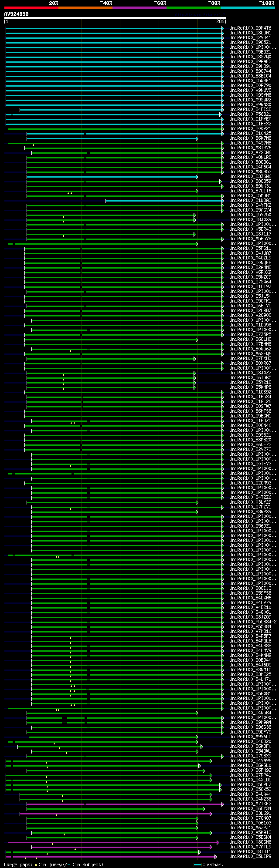Click the red 20% identity legend segment
The width and height of the screenshot is (279, 868).
pos(31,8)
